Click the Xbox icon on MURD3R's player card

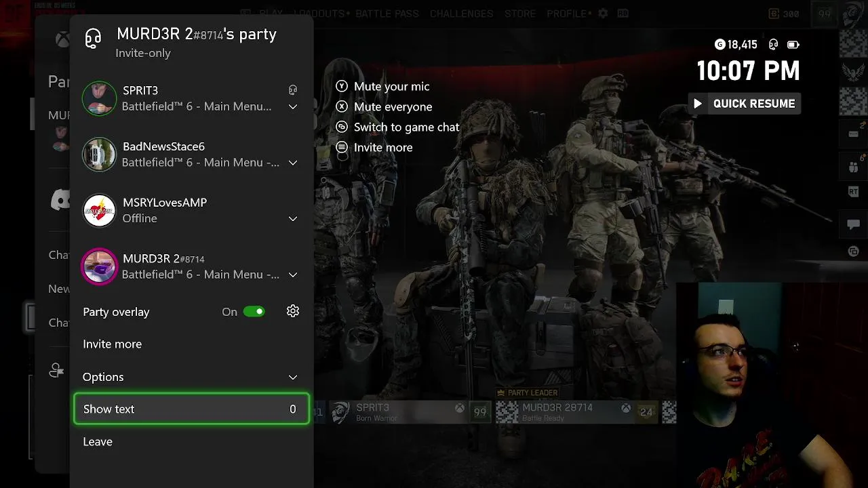click(x=625, y=409)
